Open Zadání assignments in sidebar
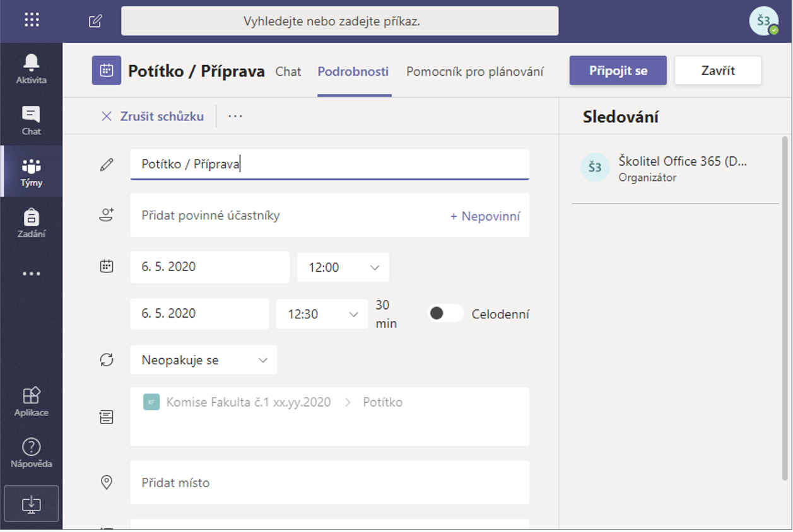Screen dimensions: 793x532 [x=31, y=223]
